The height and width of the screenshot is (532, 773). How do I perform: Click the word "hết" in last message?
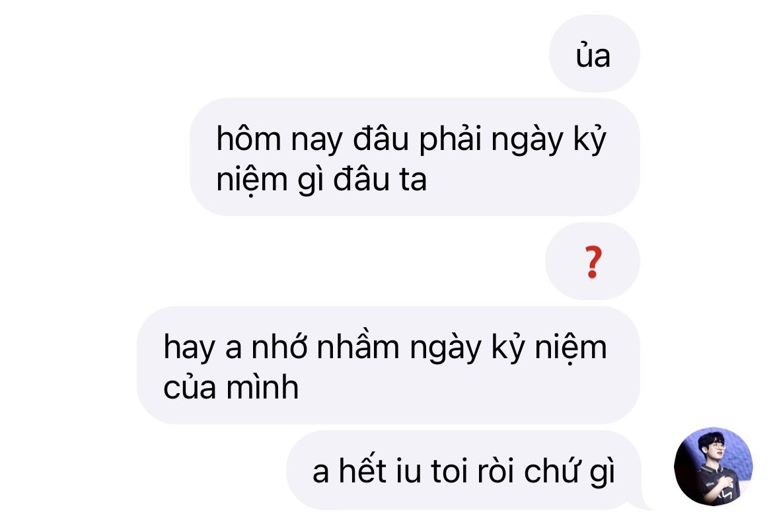[362, 469]
